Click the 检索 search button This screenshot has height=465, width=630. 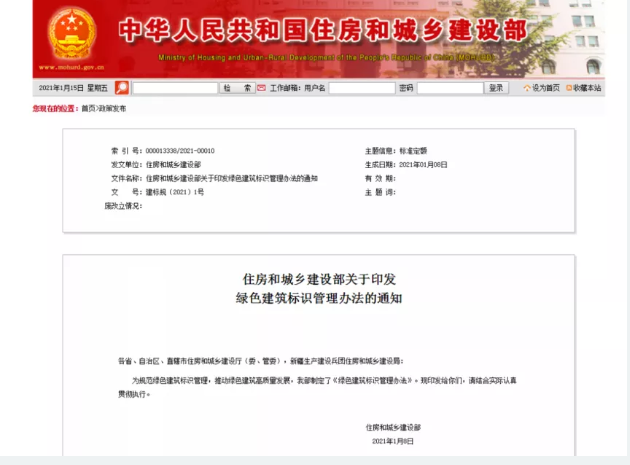[237, 88]
